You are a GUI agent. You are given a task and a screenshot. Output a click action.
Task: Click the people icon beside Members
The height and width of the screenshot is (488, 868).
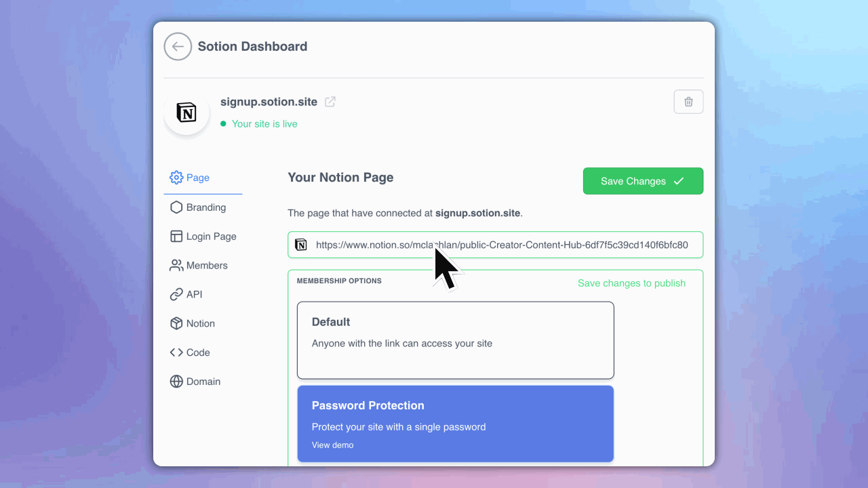176,266
